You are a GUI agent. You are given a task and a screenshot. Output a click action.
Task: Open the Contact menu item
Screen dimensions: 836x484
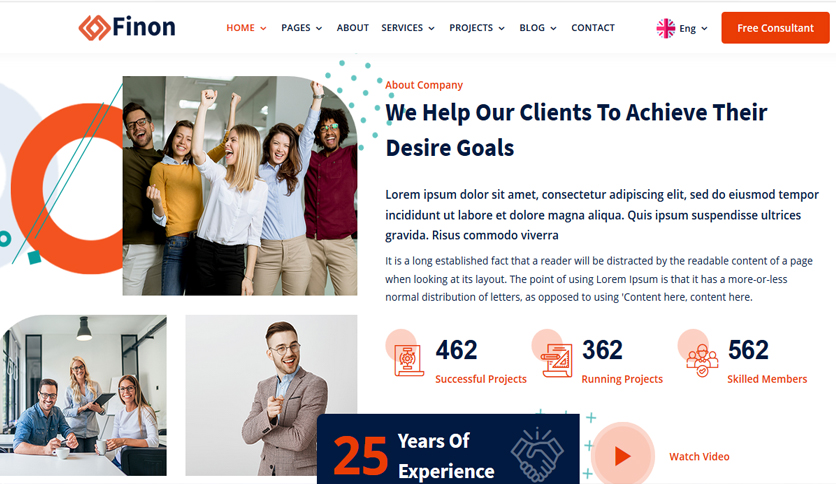click(593, 28)
